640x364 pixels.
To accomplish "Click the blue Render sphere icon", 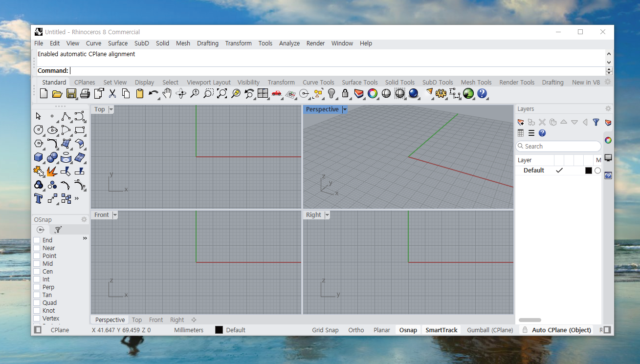I will pos(414,94).
